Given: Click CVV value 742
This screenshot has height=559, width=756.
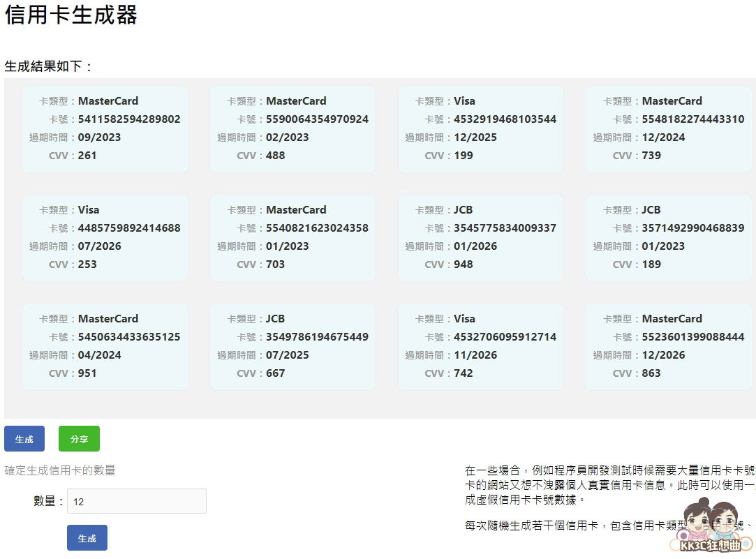Looking at the screenshot, I should (x=464, y=373).
